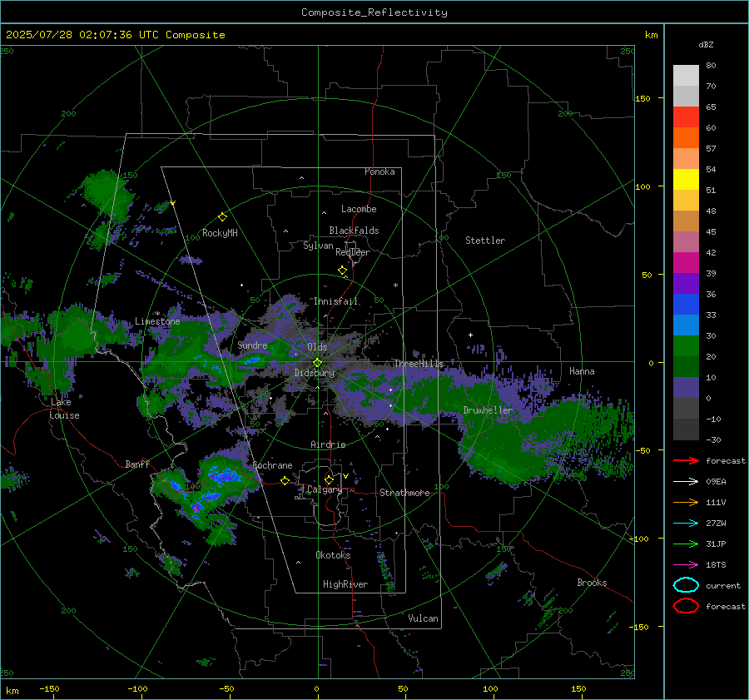Viewport: 749px width, 700px height.
Task: Click the Calgary city label
Action: tap(325, 489)
